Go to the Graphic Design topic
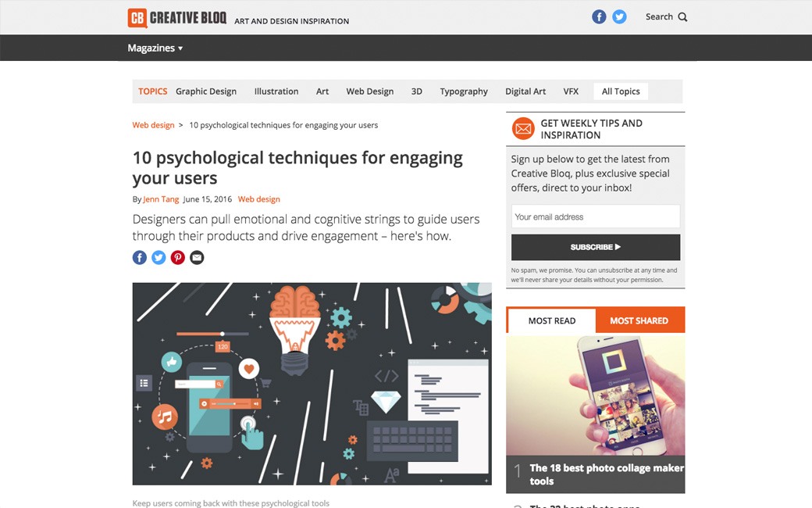Image resolution: width=812 pixels, height=508 pixels. (206, 91)
